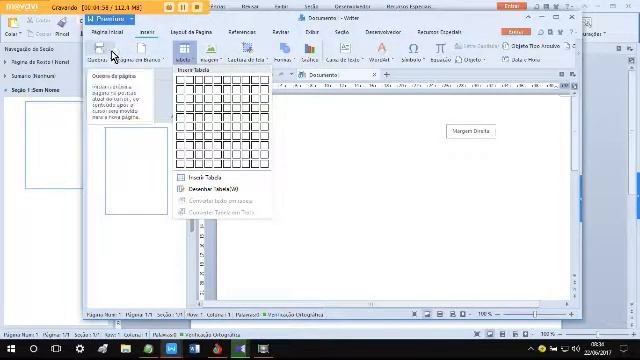640x360 pixels.
Task: Toggle Verificação Ortográfica in back window status bar
Action: point(210,335)
